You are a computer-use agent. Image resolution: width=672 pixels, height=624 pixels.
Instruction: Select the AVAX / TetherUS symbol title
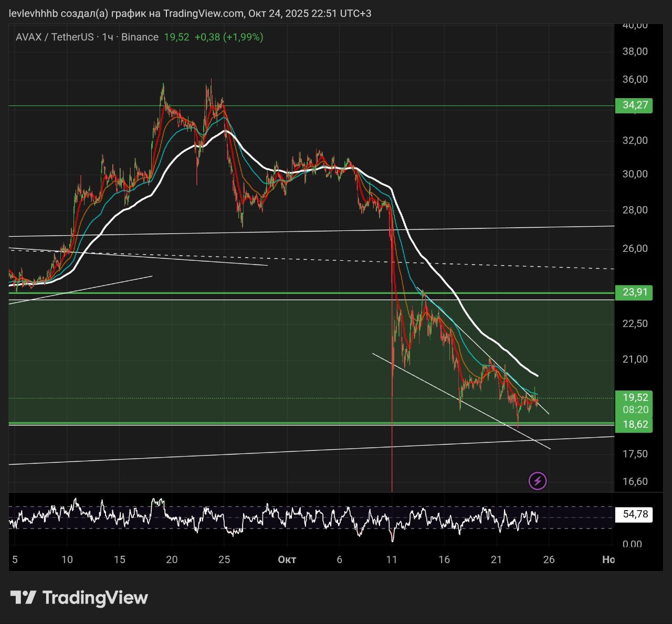(x=54, y=37)
